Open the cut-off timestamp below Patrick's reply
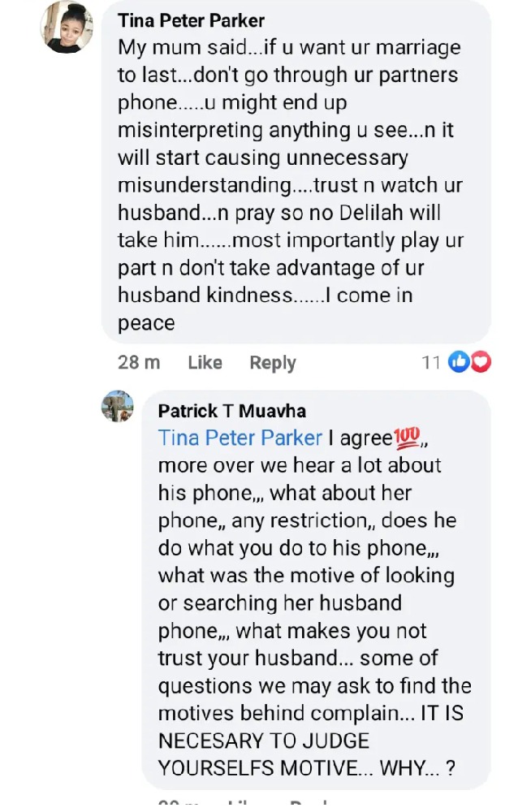Image resolution: width=531 pixels, height=812 pixels. (178, 805)
